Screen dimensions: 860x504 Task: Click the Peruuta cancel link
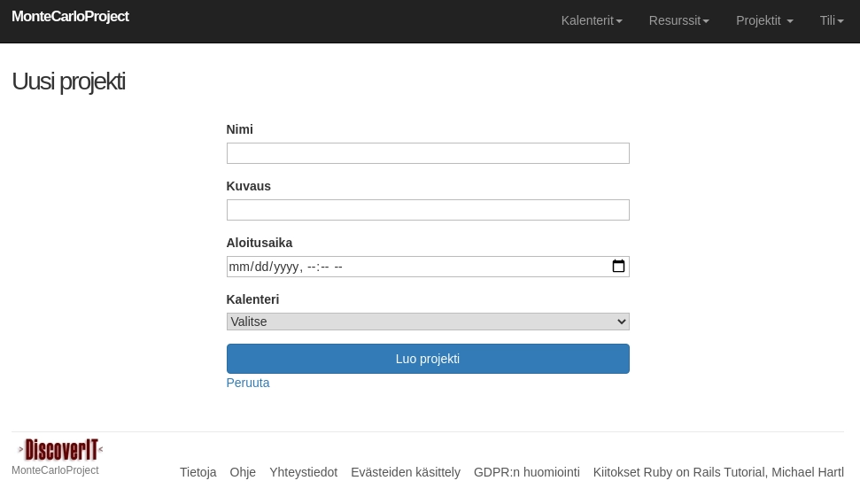(x=247, y=383)
